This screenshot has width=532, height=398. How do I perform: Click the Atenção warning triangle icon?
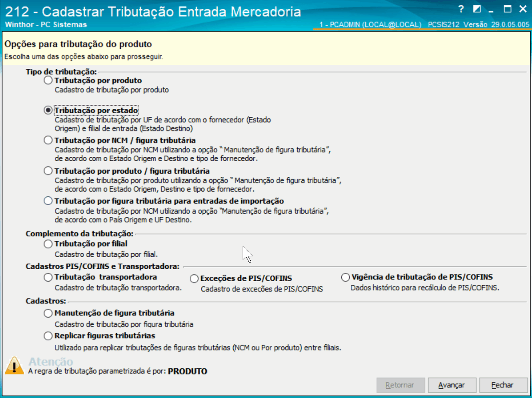click(x=15, y=366)
